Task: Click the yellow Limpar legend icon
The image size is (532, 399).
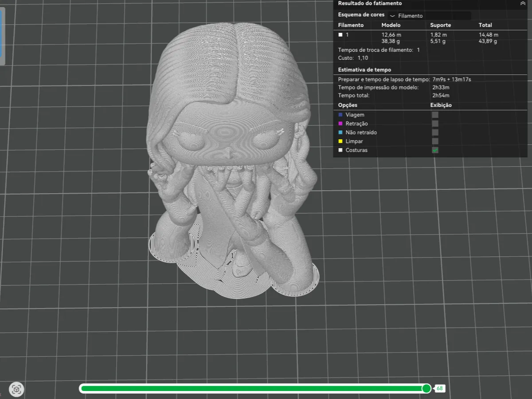Action: [x=340, y=141]
